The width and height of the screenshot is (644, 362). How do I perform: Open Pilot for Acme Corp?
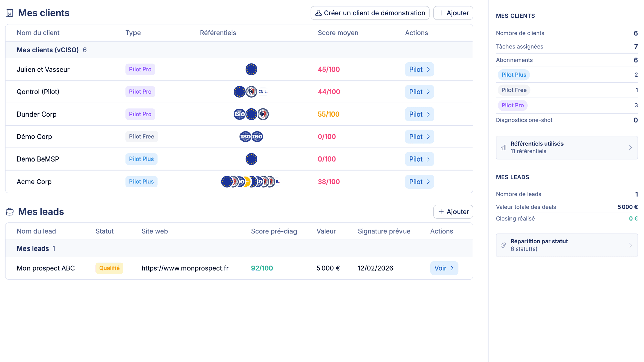click(419, 182)
